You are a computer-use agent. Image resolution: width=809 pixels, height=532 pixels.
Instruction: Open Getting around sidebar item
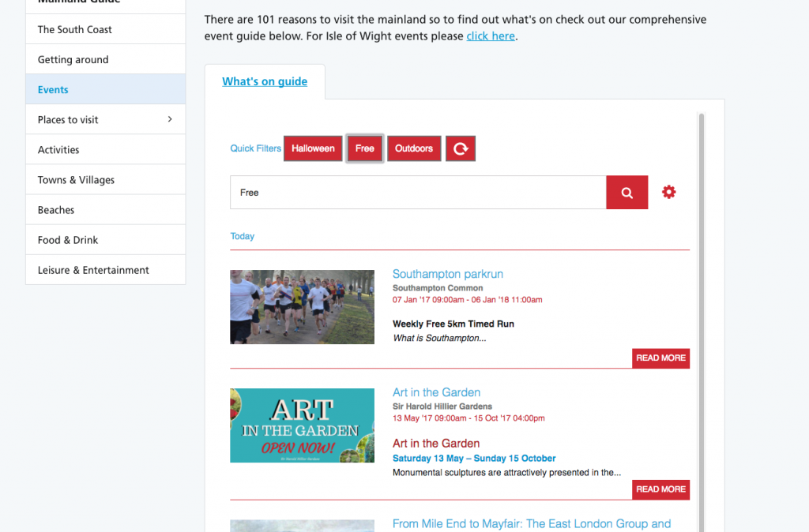click(x=73, y=60)
